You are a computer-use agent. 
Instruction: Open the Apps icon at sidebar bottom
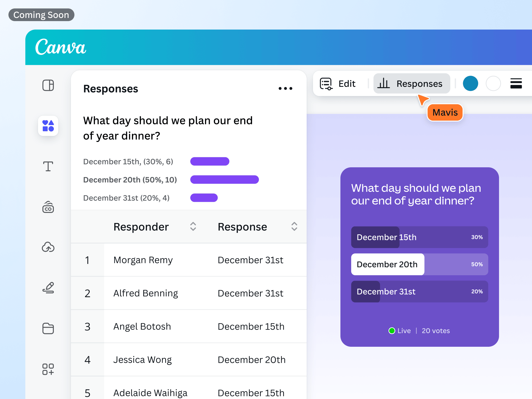[x=48, y=369]
